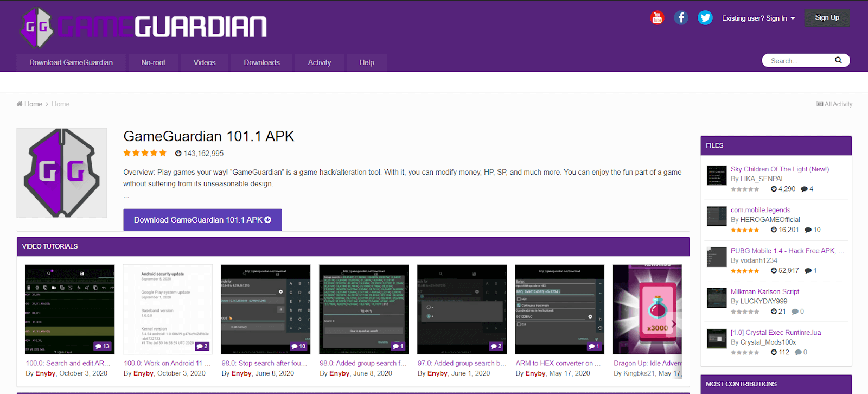Click the MOST CONTRIBUTIONS header

coord(776,384)
